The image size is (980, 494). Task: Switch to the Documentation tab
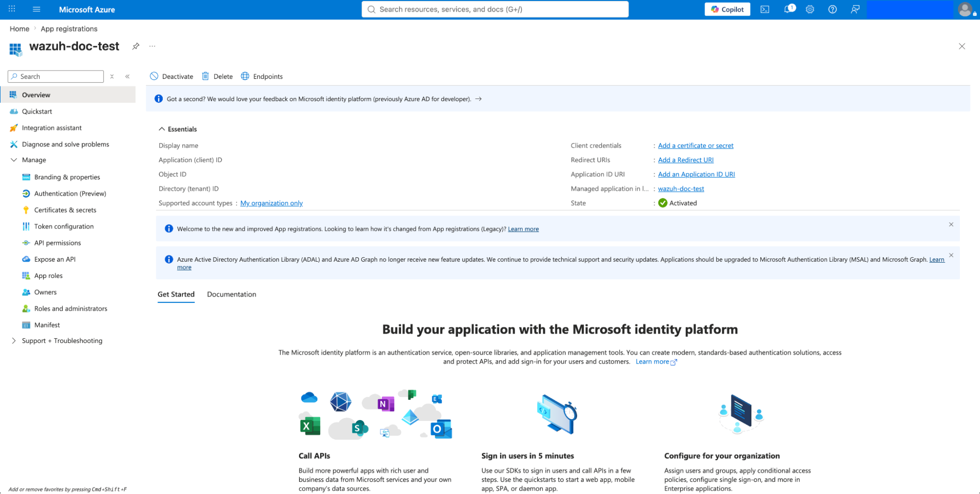click(231, 295)
